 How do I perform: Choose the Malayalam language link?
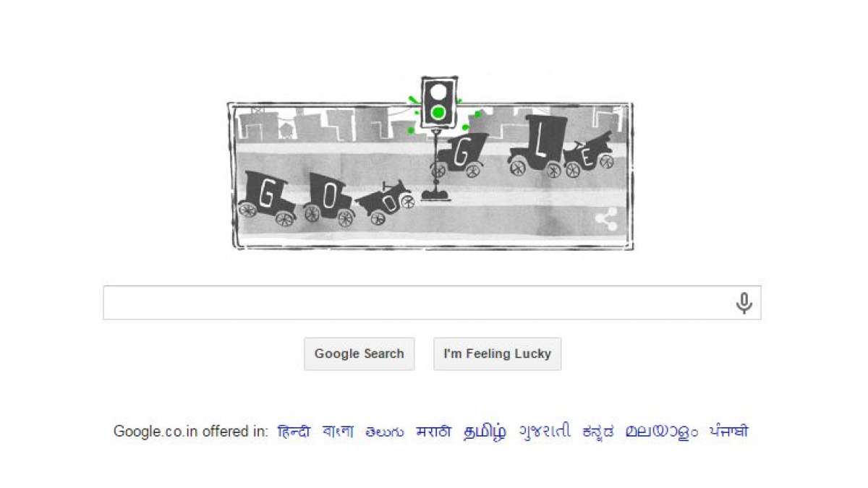662,432
